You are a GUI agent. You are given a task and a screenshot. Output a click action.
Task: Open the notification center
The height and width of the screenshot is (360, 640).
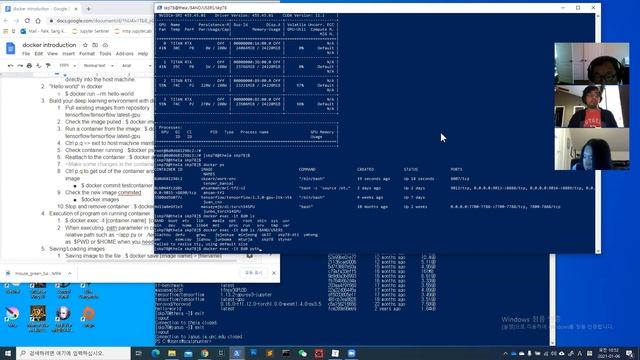point(629,353)
